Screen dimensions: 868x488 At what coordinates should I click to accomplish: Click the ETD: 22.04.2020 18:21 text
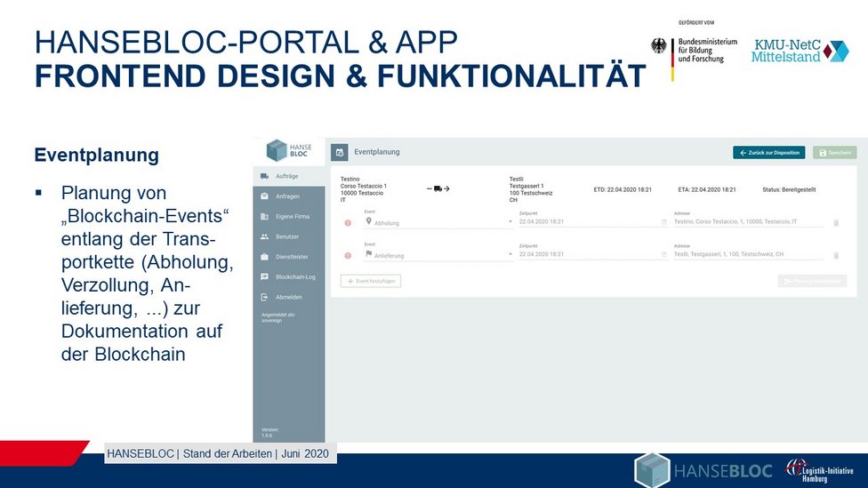(623, 190)
